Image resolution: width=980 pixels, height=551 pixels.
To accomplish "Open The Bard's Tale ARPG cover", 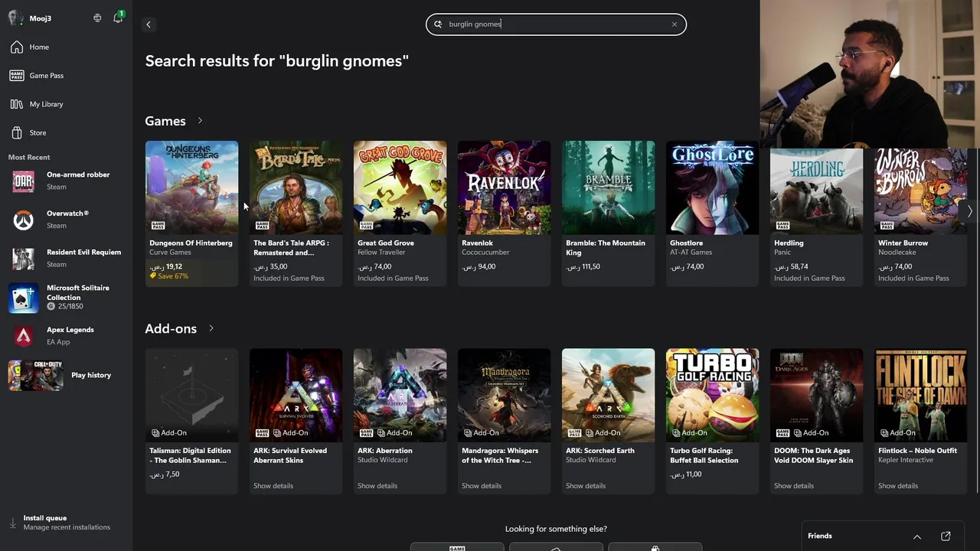I will click(296, 187).
